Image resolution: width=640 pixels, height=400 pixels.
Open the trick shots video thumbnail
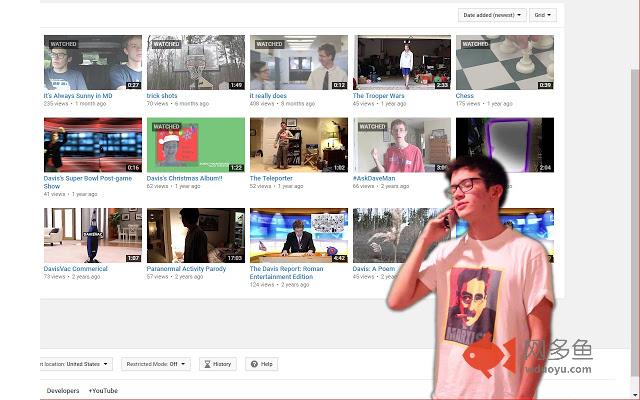tap(196, 62)
